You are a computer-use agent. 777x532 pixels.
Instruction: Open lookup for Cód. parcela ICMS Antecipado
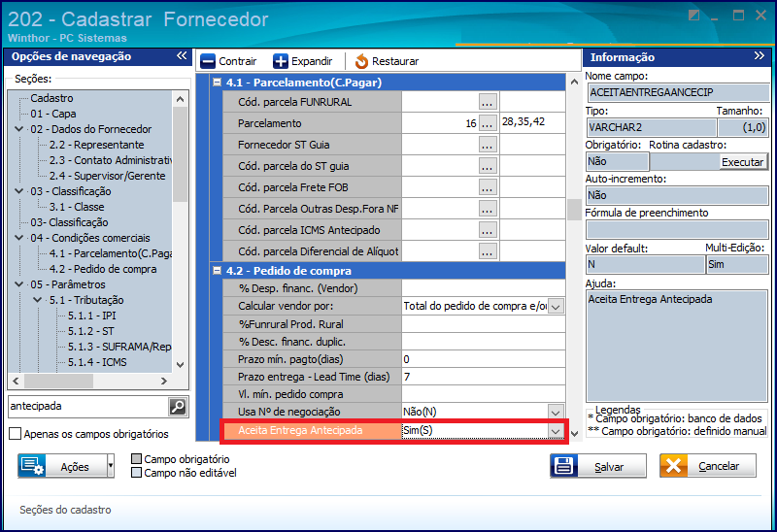click(x=489, y=230)
